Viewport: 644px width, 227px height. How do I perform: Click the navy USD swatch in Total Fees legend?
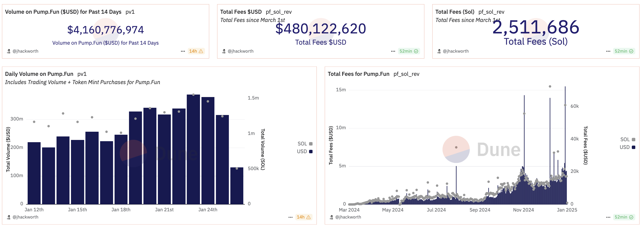tap(634, 147)
